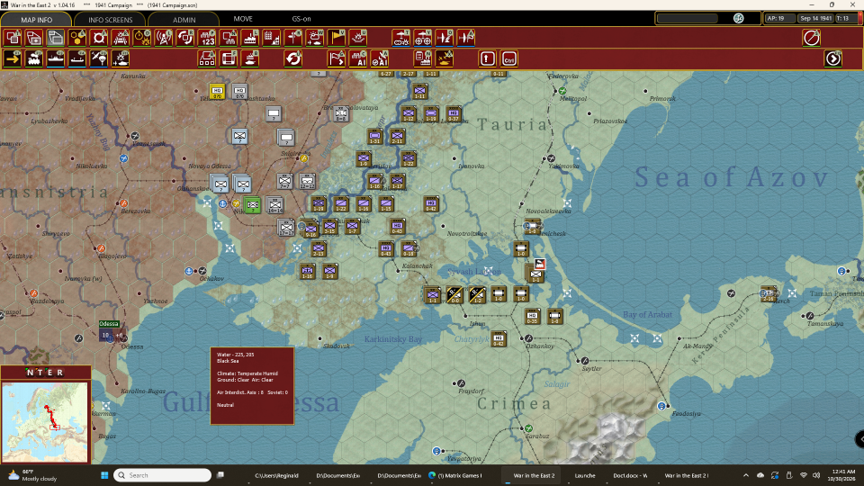The image size is (864, 486).
Task: Click the circle-slash icon at toolbar right
Action: pyautogui.click(x=811, y=37)
